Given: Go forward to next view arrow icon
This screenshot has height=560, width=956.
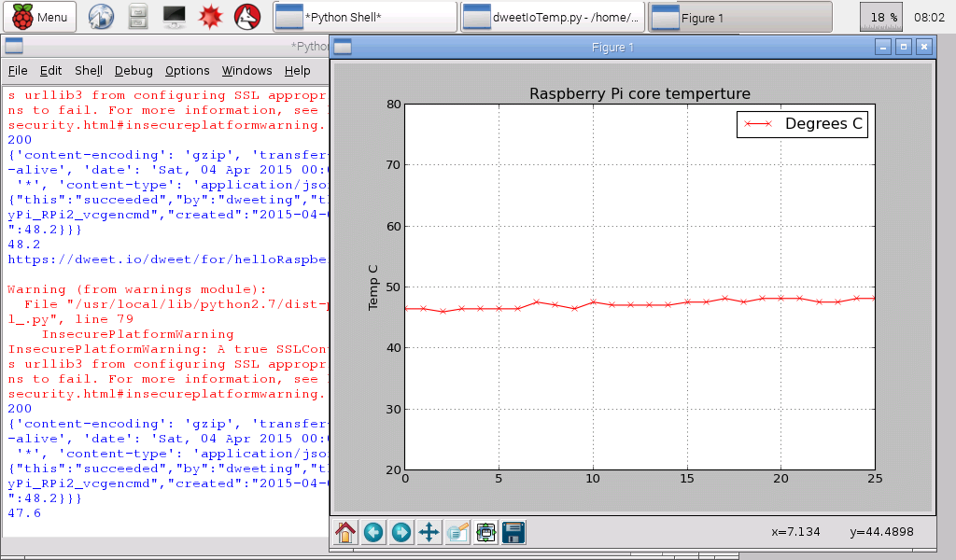Looking at the screenshot, I should 401,532.
